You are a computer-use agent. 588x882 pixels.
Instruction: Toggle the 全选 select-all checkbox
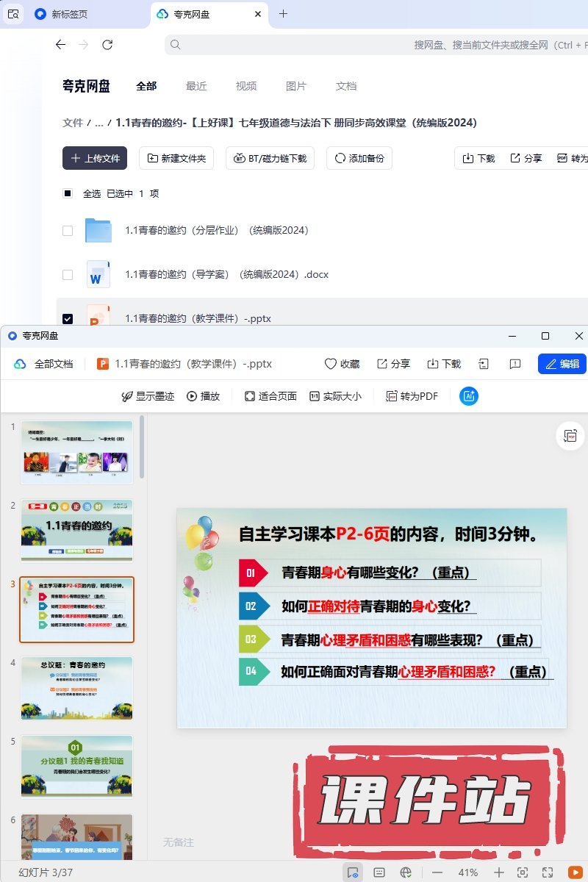pos(68,193)
